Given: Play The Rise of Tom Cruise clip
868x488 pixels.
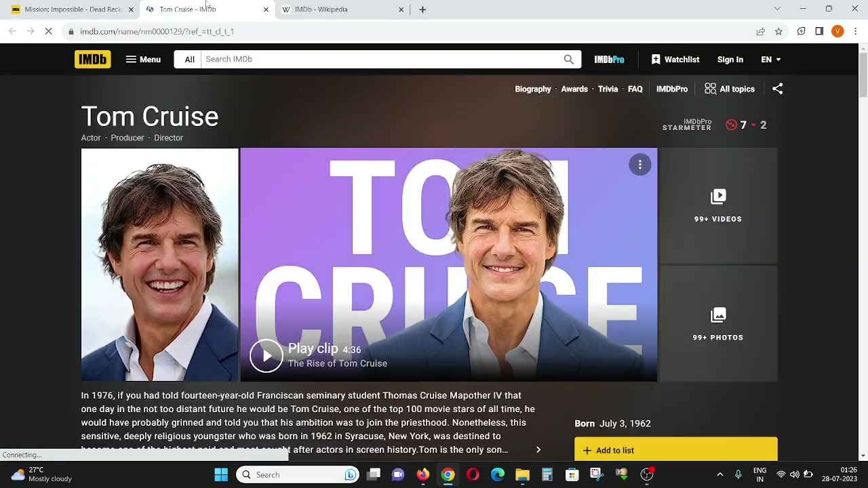Looking at the screenshot, I should pos(267,356).
